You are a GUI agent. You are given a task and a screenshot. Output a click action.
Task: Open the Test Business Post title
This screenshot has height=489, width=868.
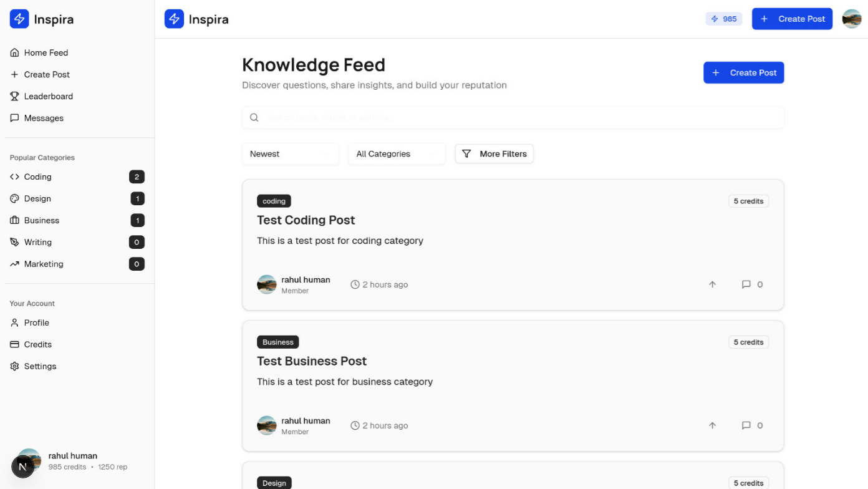pos(312,361)
